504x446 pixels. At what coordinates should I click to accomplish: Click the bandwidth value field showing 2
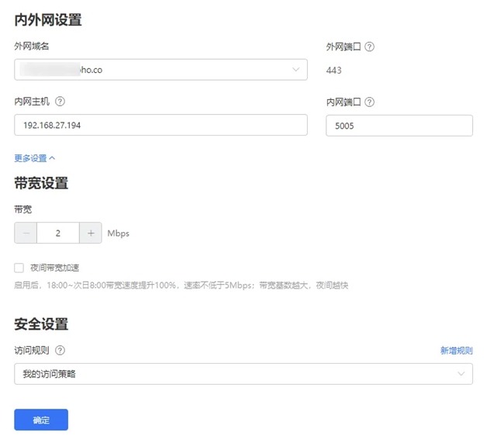(x=58, y=233)
